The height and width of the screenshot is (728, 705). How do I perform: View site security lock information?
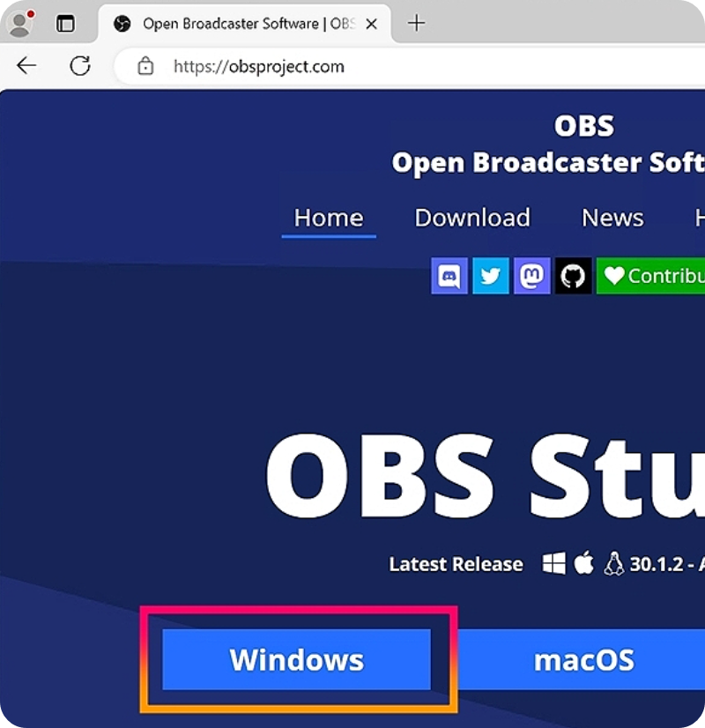(x=145, y=66)
